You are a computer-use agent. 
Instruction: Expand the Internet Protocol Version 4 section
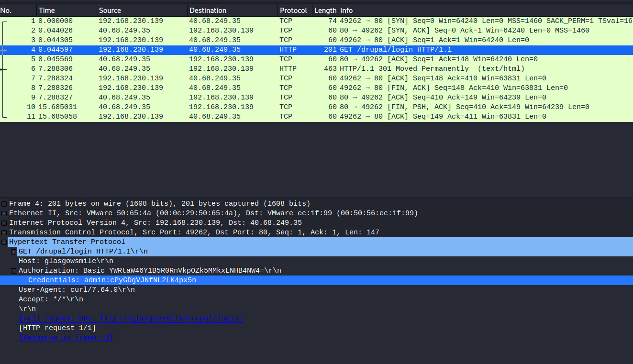[x=4, y=223]
